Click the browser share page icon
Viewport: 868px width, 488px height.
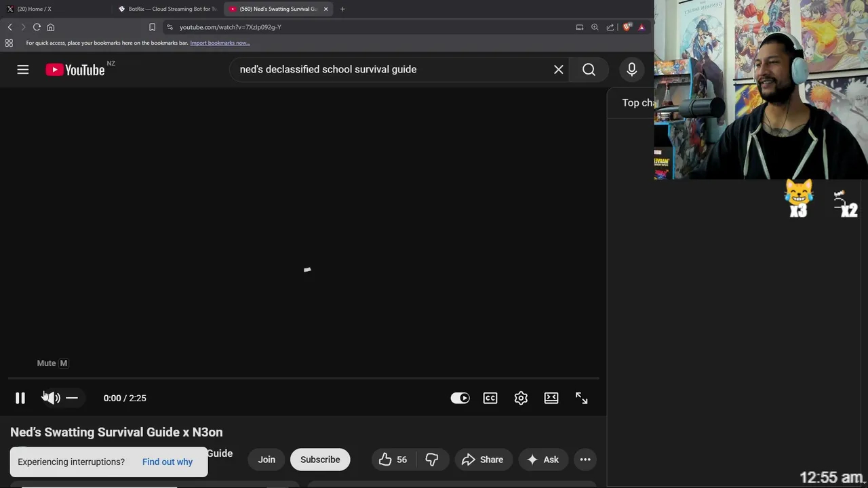coord(610,27)
